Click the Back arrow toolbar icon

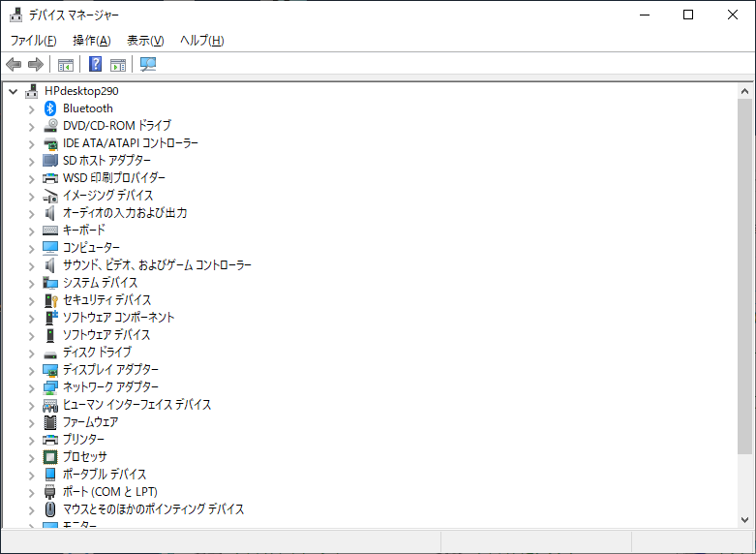point(14,64)
